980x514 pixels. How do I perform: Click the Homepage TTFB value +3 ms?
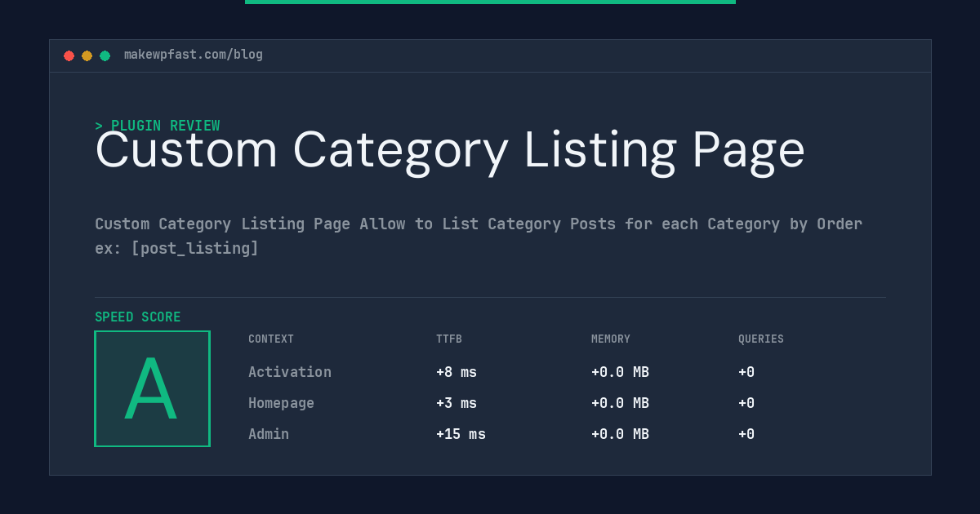457,403
